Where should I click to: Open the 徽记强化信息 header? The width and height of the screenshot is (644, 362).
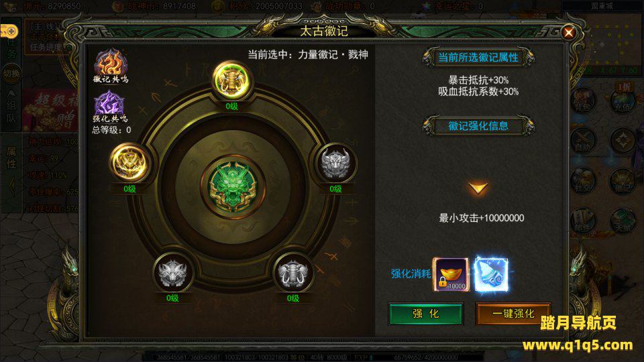(x=478, y=125)
